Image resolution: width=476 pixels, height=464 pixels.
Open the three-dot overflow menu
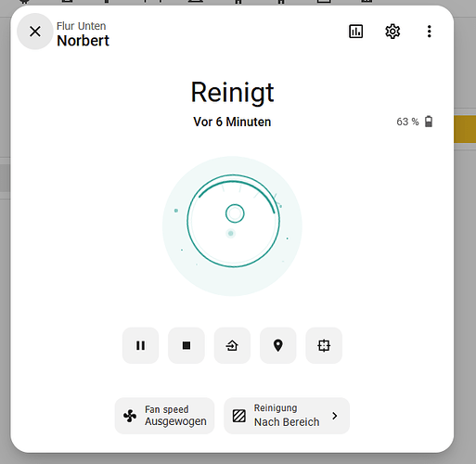[x=429, y=32]
